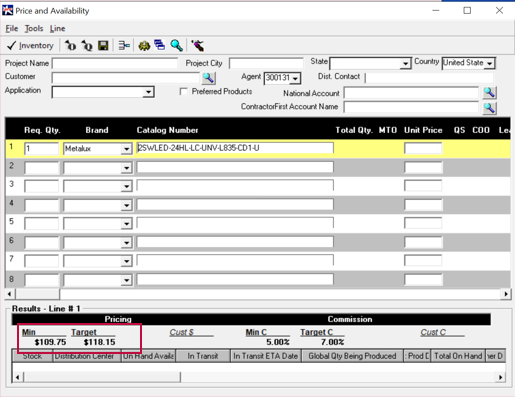The width and height of the screenshot is (515, 397).
Task: Click the Target pricing link
Action: (x=84, y=332)
